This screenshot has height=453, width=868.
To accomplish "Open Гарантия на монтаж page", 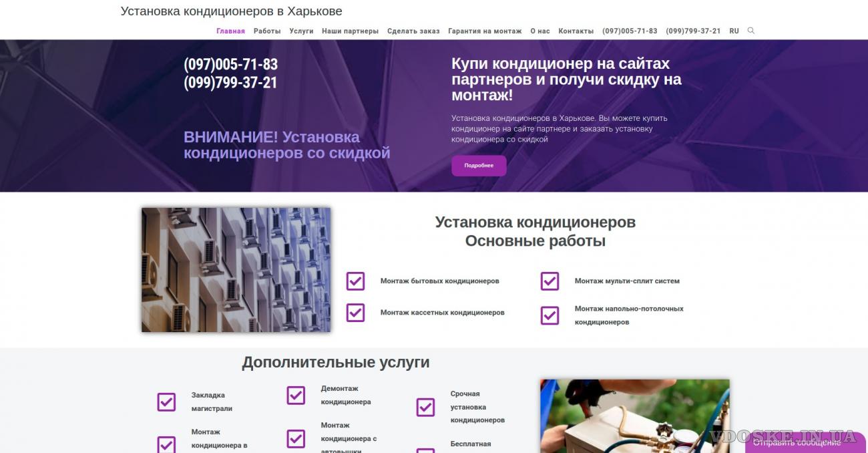I will pyautogui.click(x=485, y=31).
